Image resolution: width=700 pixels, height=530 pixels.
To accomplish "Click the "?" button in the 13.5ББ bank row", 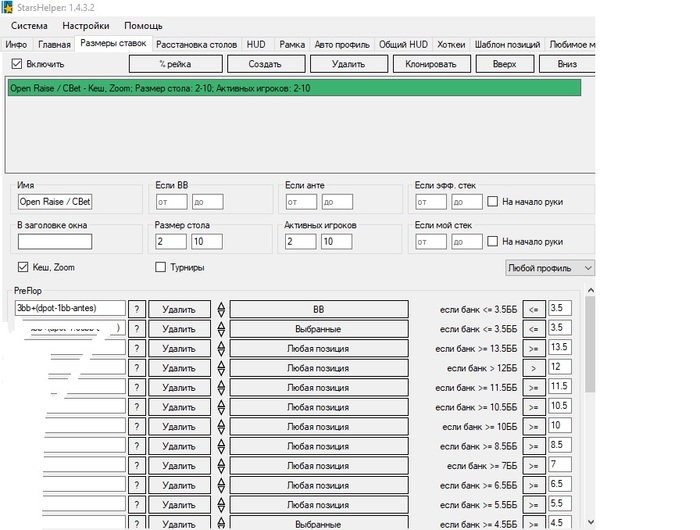I will coord(137,348).
